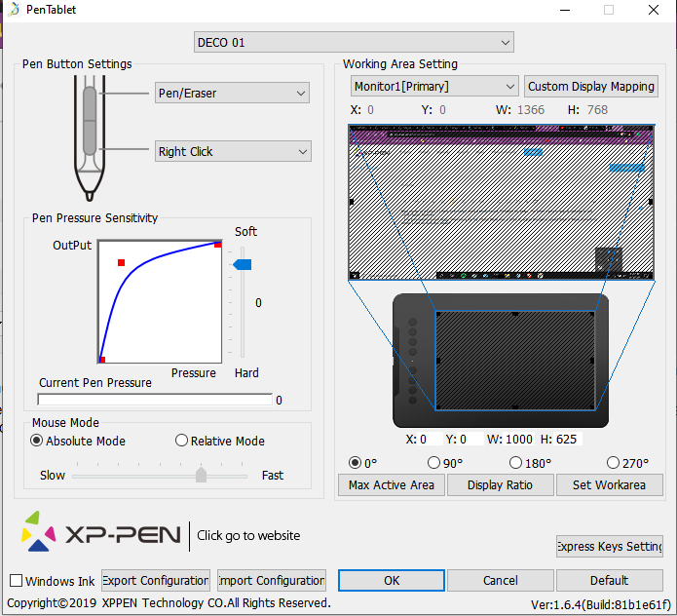Select Absolute Mode radio button

tap(37, 441)
